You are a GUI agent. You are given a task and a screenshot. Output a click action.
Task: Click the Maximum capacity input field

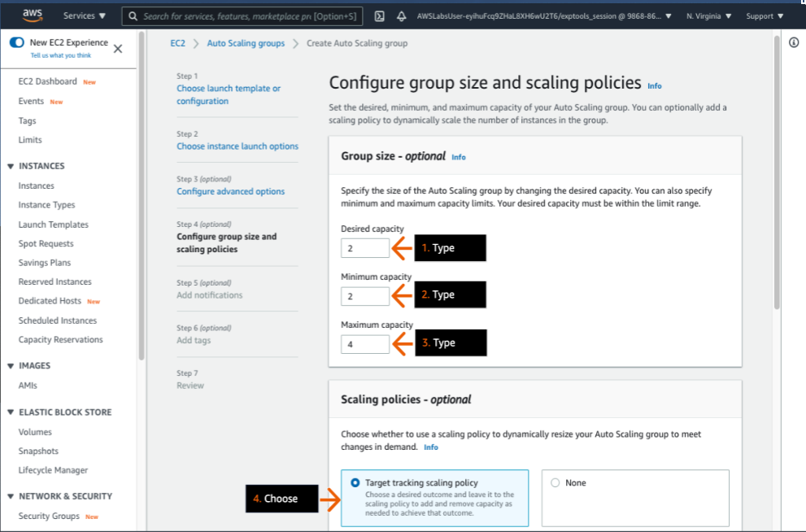(364, 343)
